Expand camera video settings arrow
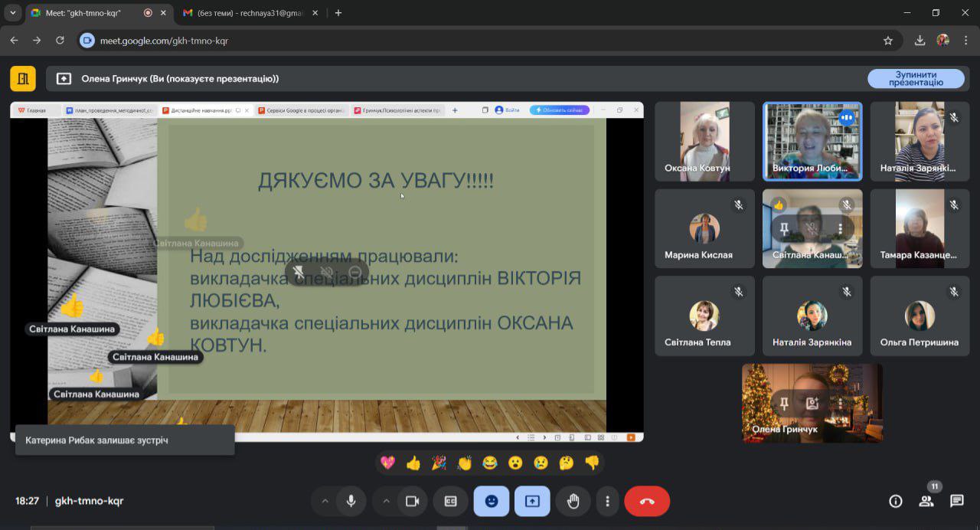This screenshot has height=530, width=980. pyautogui.click(x=386, y=501)
